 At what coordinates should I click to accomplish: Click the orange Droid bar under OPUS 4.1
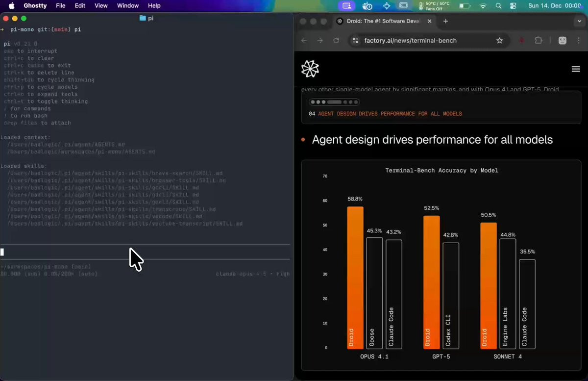click(x=355, y=278)
